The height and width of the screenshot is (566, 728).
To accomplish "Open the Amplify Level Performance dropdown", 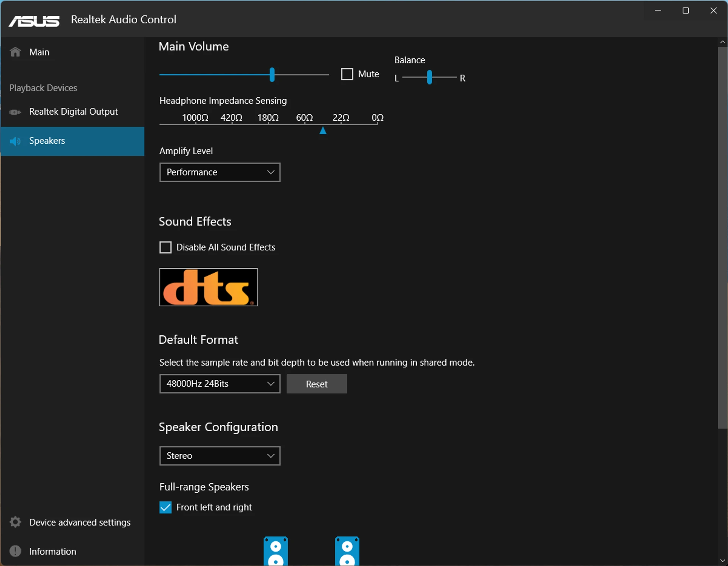I will tap(220, 172).
